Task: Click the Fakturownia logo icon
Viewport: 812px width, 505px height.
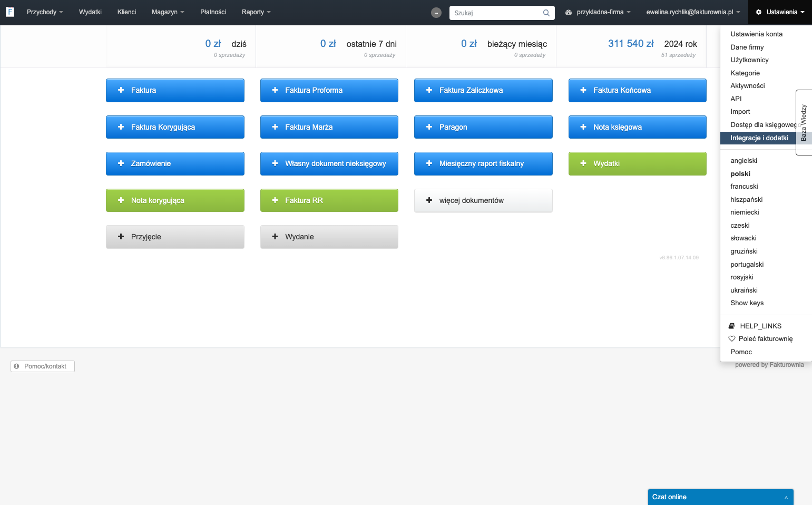Action: pos(10,12)
